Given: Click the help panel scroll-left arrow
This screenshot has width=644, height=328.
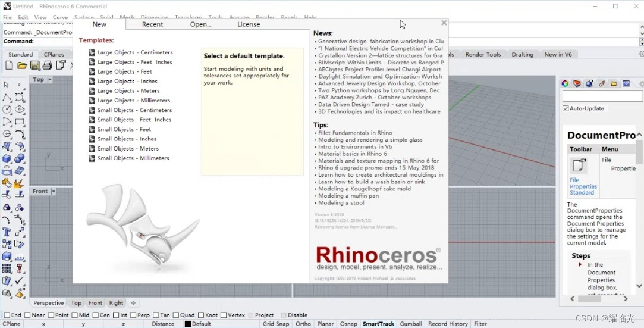Looking at the screenshot, I should pyautogui.click(x=573, y=299).
